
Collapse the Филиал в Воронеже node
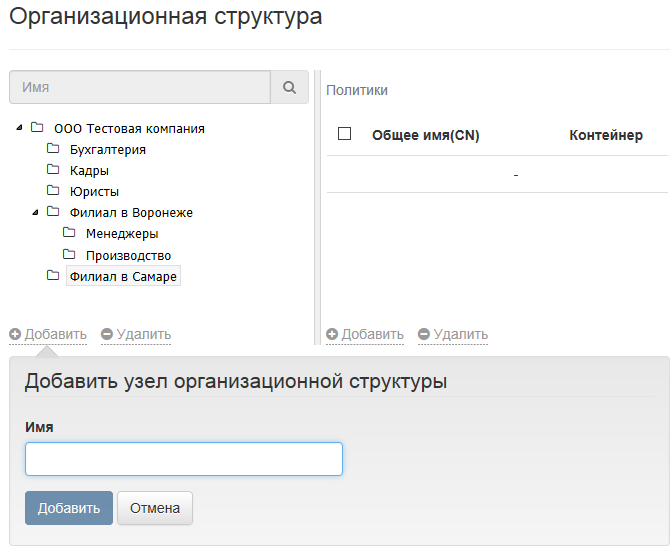tap(37, 212)
